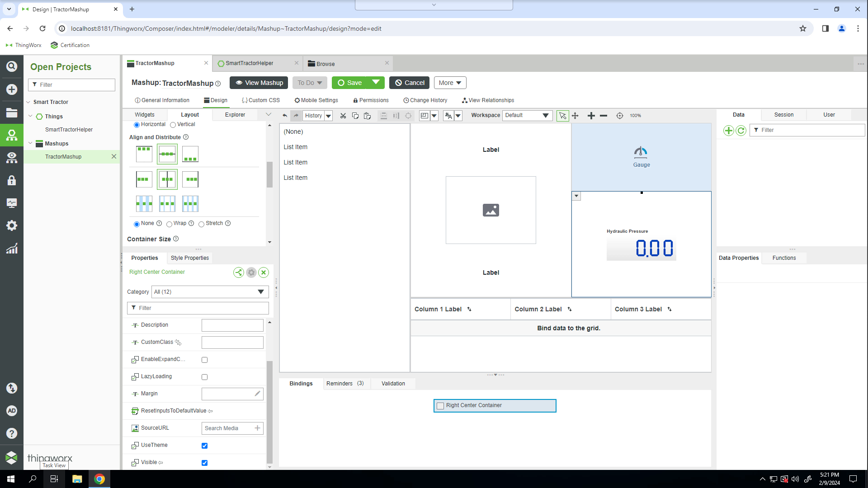Switch to the Custom CSS tab
This screenshot has height=488, width=868.
pyautogui.click(x=261, y=100)
